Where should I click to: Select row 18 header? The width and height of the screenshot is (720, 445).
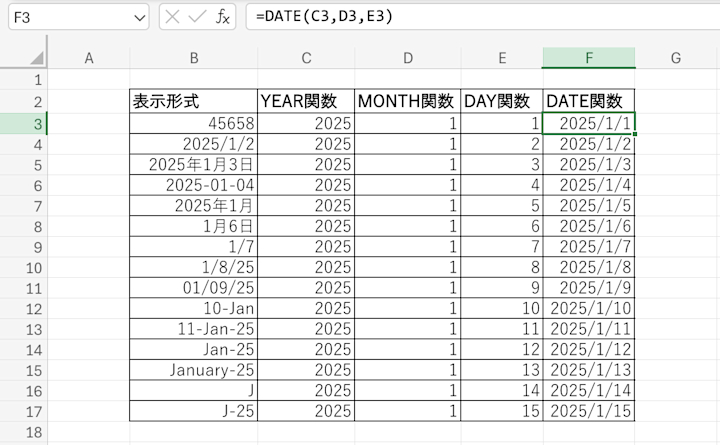point(23,432)
